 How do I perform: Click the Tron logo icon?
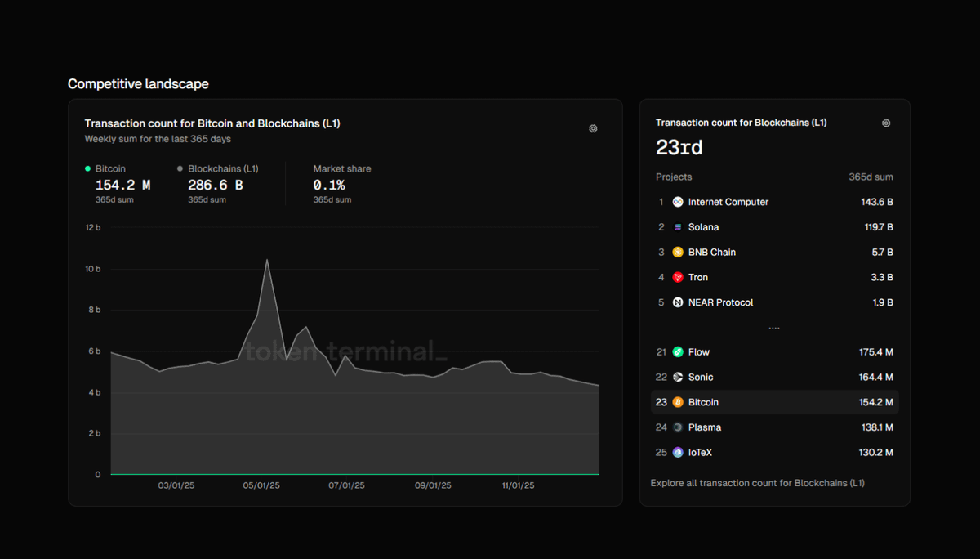tap(678, 278)
